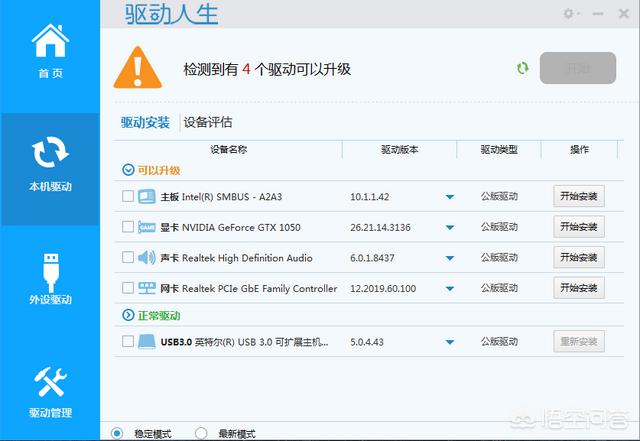Click the 公版驱动 type for USB3.0 row

pos(499,341)
